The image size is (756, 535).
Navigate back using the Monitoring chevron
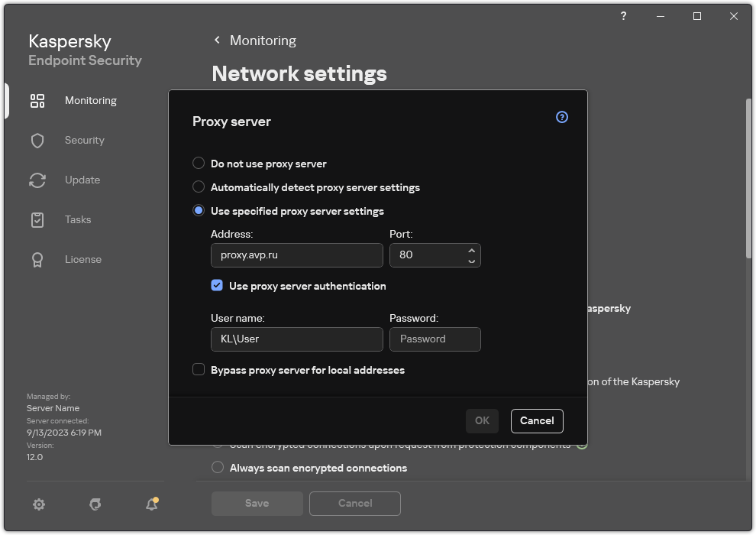217,40
